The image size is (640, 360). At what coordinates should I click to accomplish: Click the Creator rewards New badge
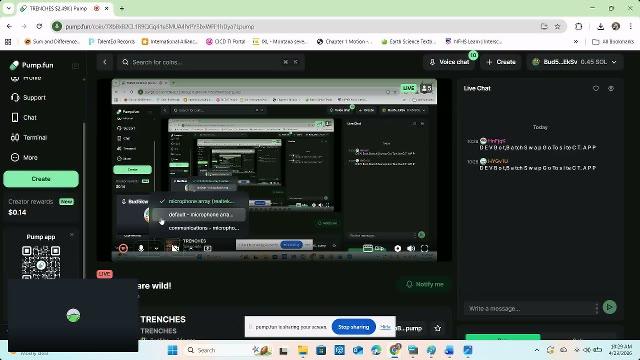pos(67,202)
